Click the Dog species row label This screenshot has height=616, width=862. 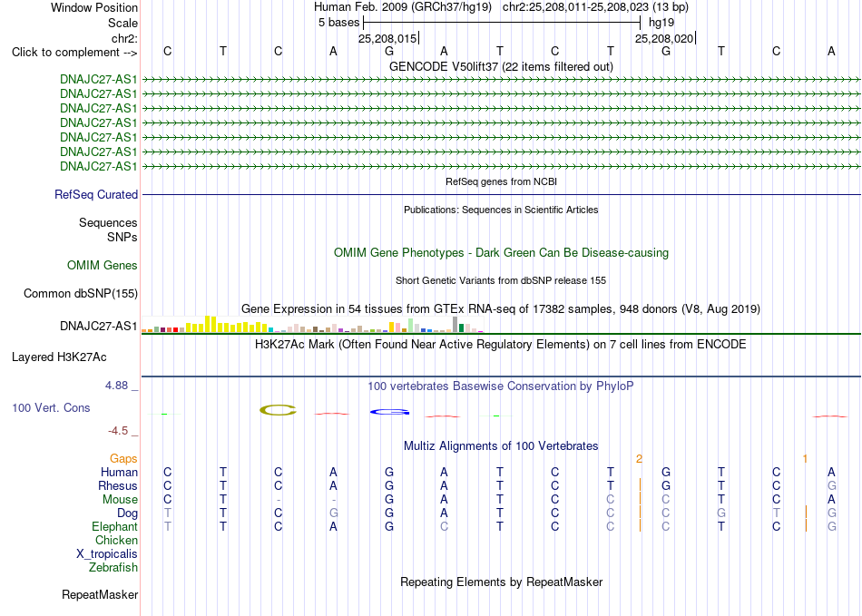pyautogui.click(x=127, y=513)
